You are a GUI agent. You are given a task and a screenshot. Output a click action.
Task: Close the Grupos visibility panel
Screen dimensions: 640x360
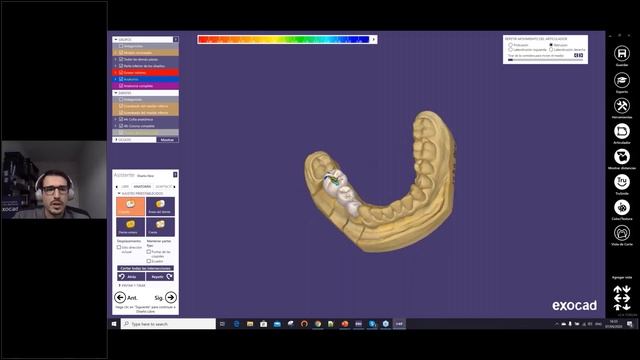176,40
